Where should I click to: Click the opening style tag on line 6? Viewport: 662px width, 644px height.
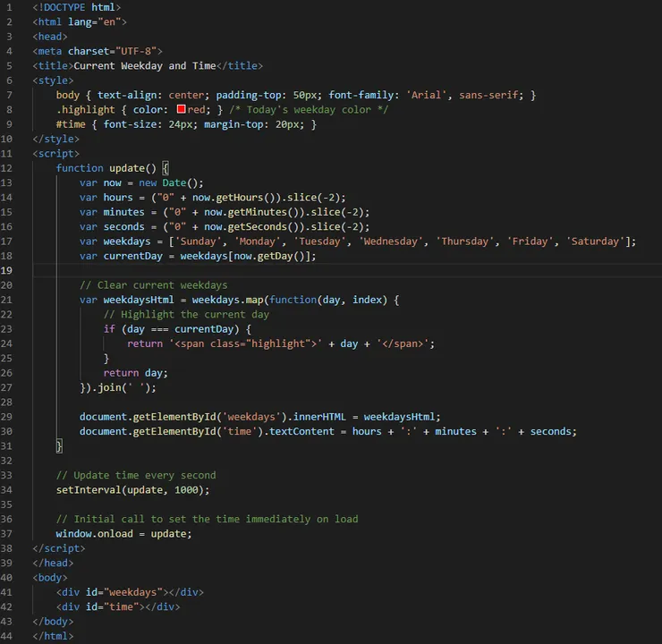pos(53,80)
